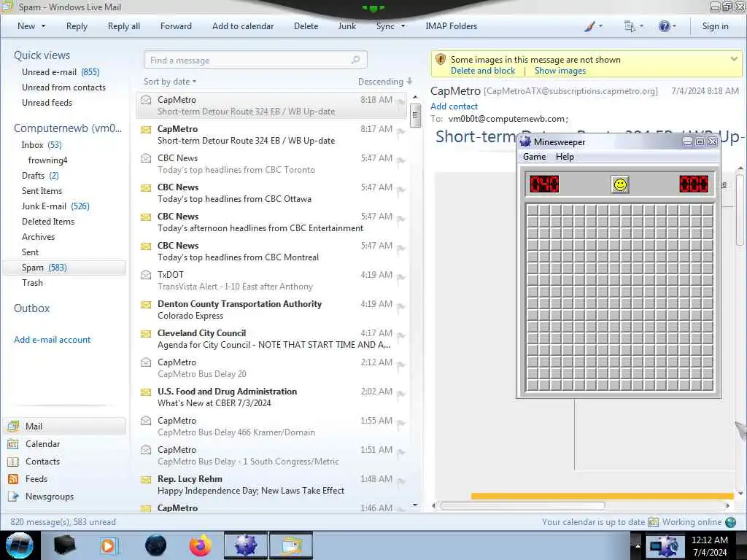Screen dimensions: 747x560
Task: Click the flag icon on TxDOT message
Action: (x=400, y=278)
